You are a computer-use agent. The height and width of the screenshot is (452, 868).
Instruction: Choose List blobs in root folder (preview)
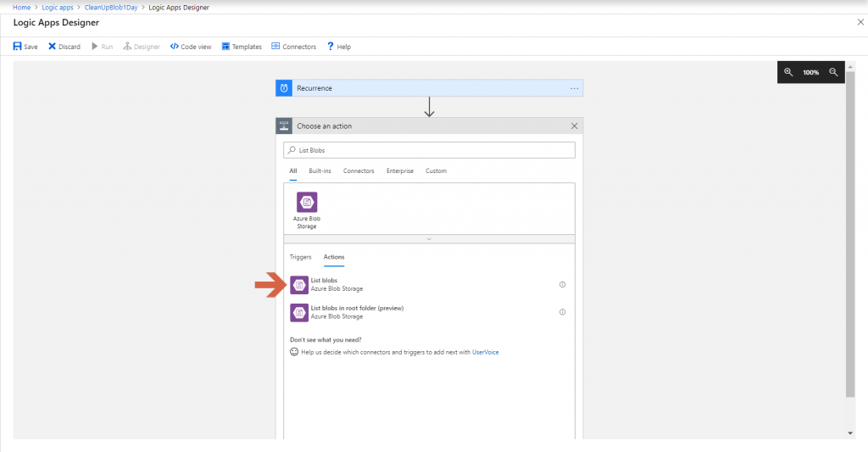point(356,312)
